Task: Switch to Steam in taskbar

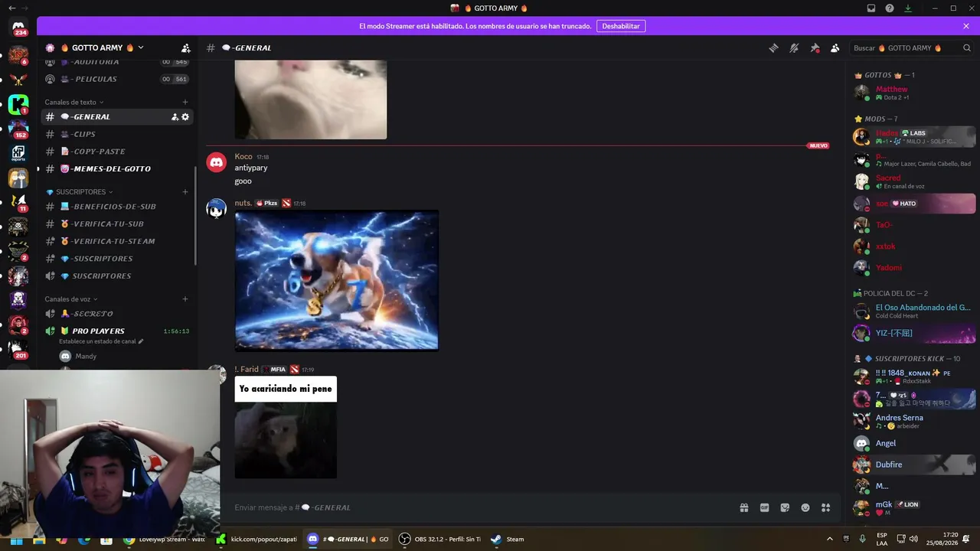Action: point(508,539)
